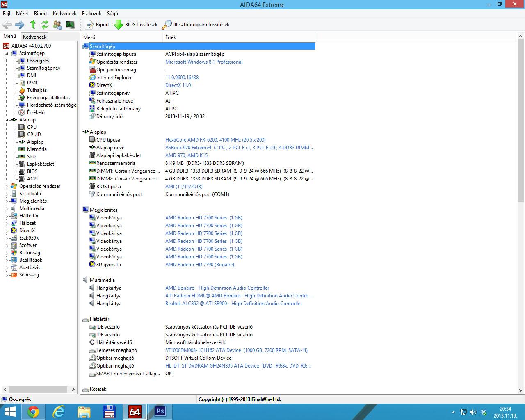Image resolution: width=525 pixels, height=420 pixels.
Task: Open BIOS frissítések from the toolbar
Action: point(136,25)
